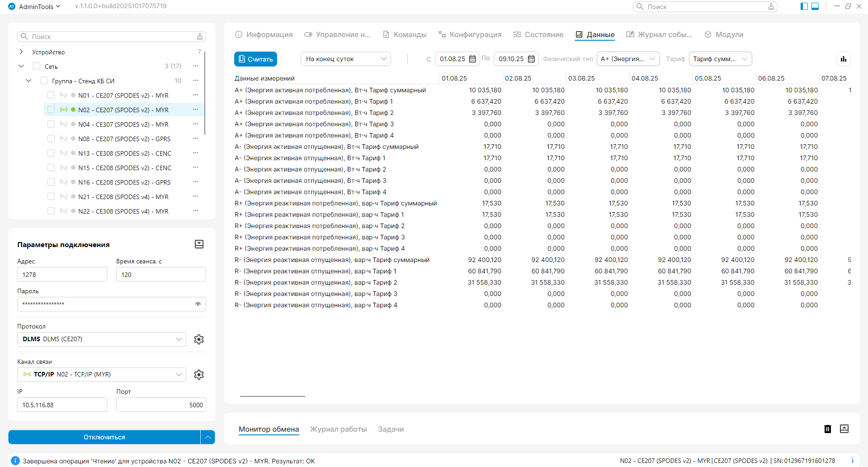
Task: Open the communication channel settings gear
Action: tap(199, 375)
